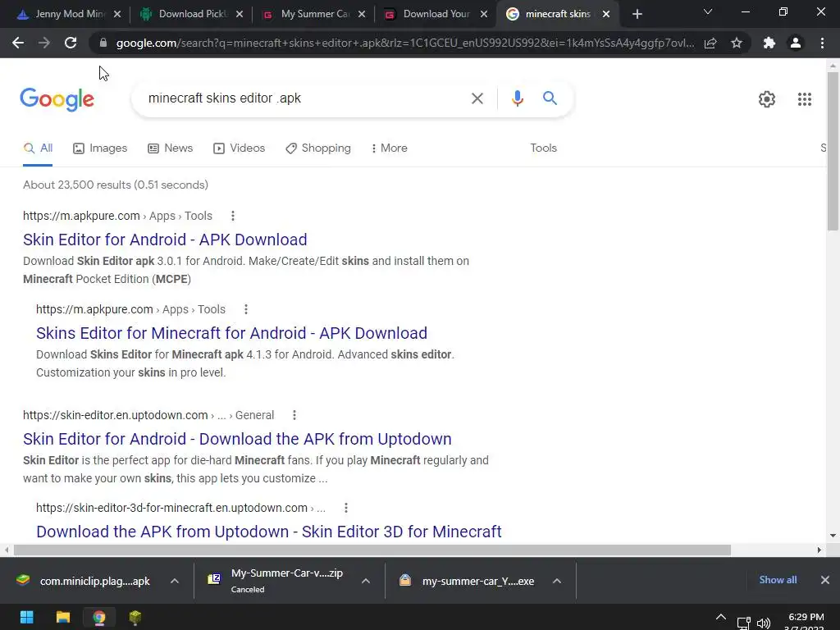Click the vertical scrollbar thumb

tap(833, 152)
